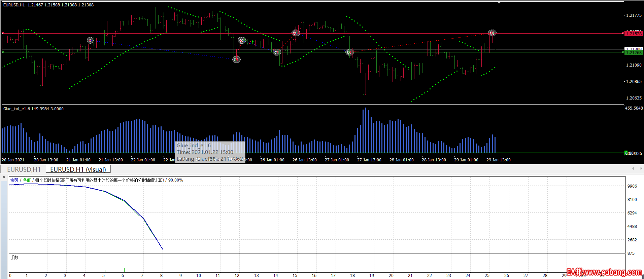The height and width of the screenshot is (279, 644).
Task: Click the 1.20865 price scale value
Action: coord(634,82)
